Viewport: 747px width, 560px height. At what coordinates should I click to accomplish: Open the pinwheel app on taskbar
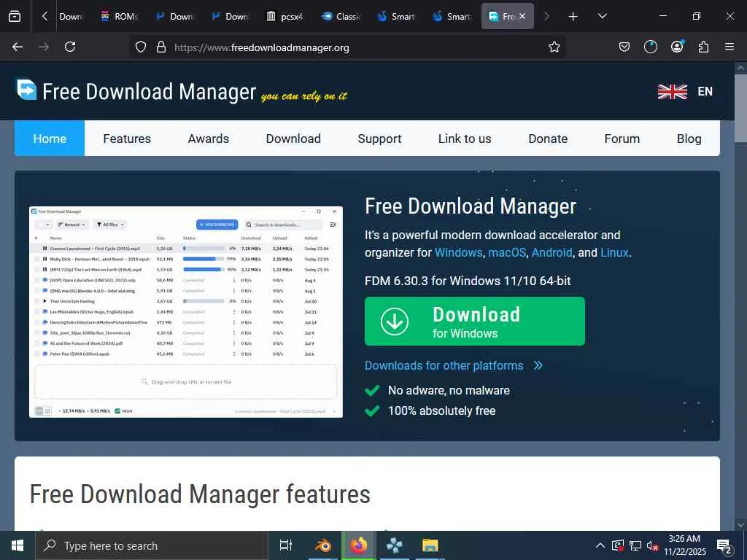(395, 545)
